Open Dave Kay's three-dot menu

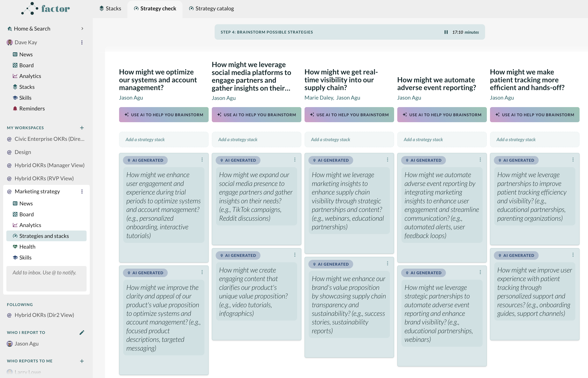click(x=82, y=42)
